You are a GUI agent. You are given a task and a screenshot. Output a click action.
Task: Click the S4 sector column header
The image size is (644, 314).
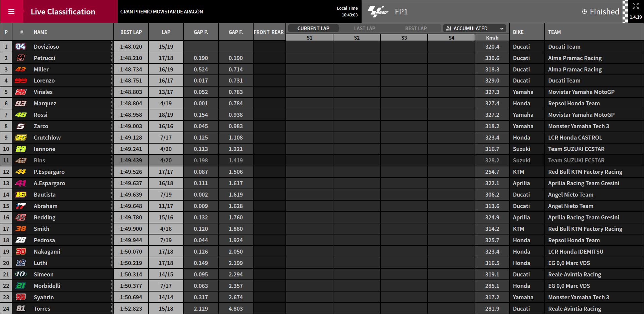tap(451, 38)
